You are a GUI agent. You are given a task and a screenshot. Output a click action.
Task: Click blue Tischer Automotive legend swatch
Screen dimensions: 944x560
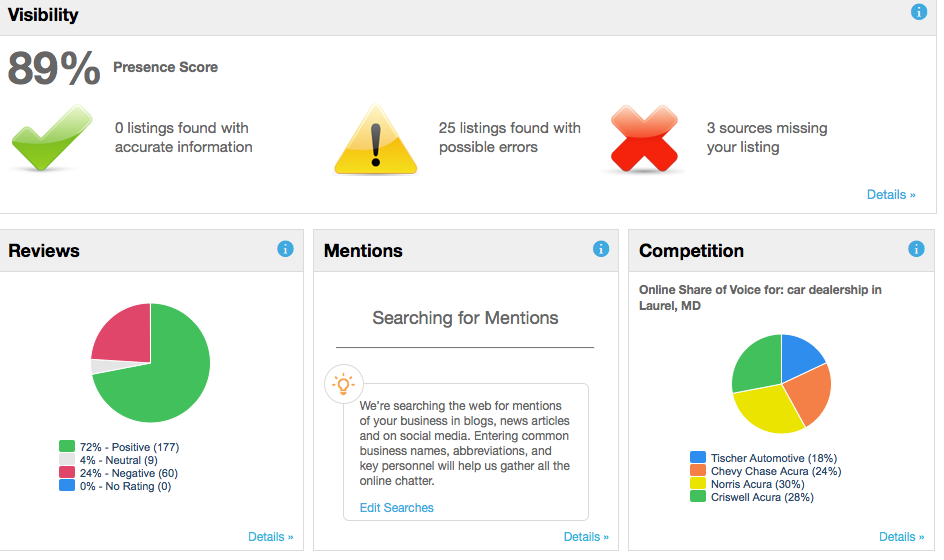pyautogui.click(x=698, y=457)
